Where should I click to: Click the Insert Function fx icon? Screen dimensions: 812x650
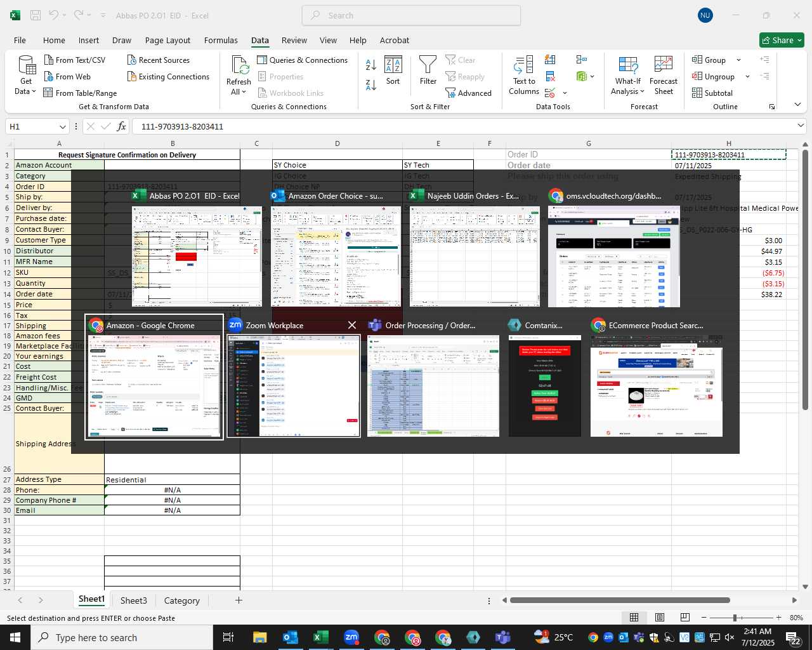(121, 126)
